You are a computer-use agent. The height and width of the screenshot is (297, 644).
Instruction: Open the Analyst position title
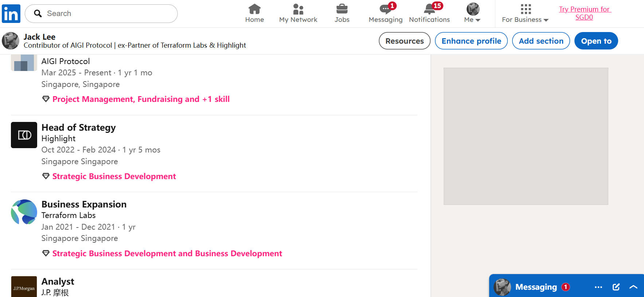tap(58, 281)
